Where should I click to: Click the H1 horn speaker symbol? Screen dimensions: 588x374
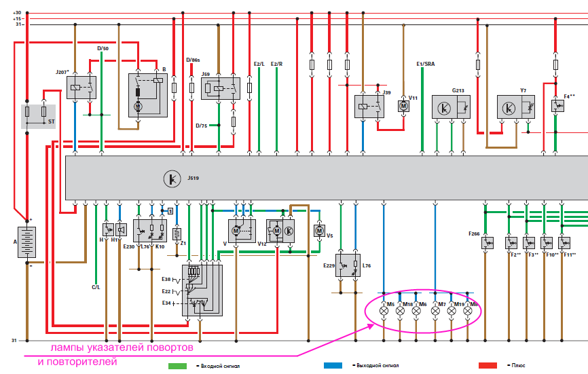point(121,229)
